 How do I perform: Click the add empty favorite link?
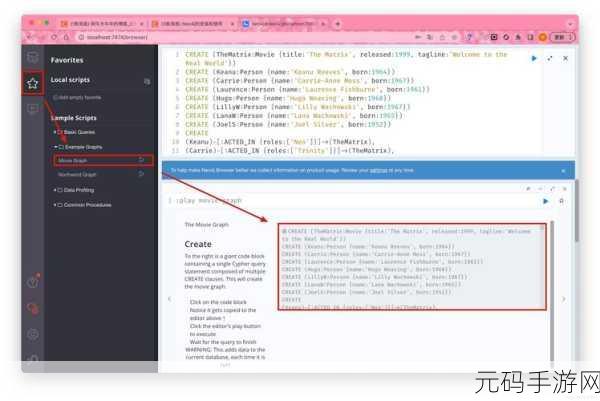(x=77, y=98)
